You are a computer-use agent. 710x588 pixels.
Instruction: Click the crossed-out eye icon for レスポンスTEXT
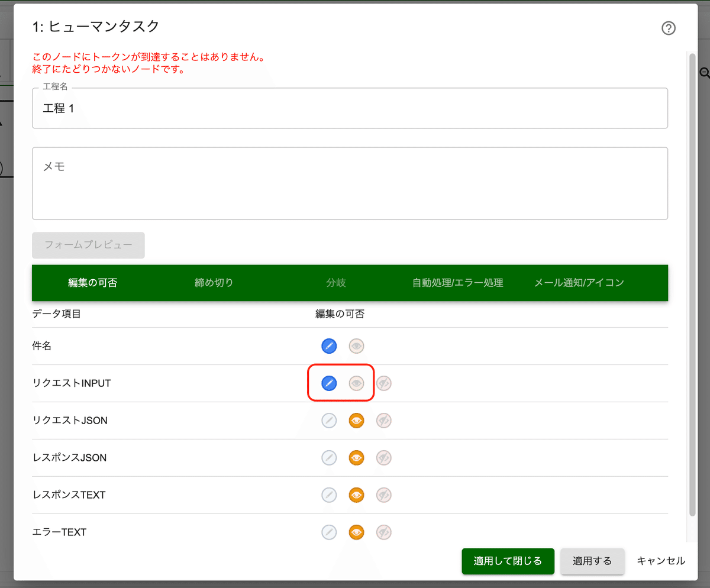click(383, 495)
